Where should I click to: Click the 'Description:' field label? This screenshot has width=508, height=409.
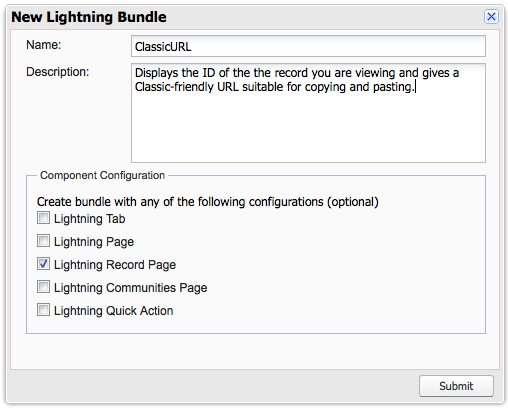pyautogui.click(x=58, y=72)
